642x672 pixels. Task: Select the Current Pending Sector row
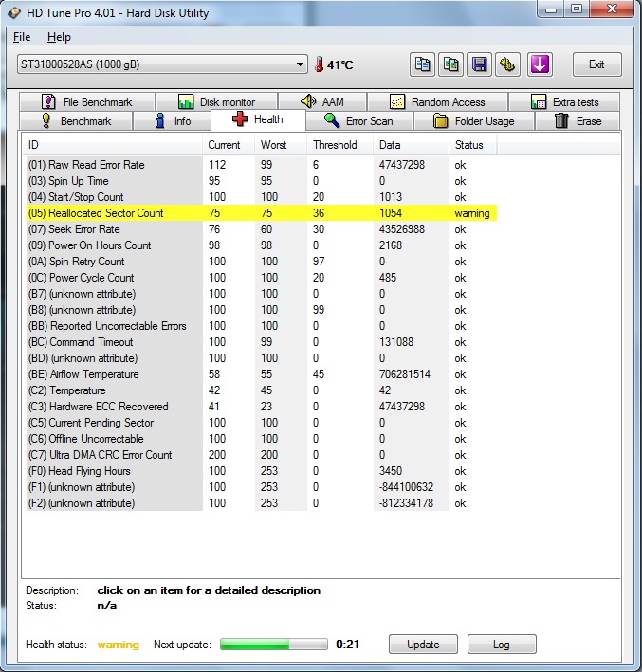(x=262, y=423)
